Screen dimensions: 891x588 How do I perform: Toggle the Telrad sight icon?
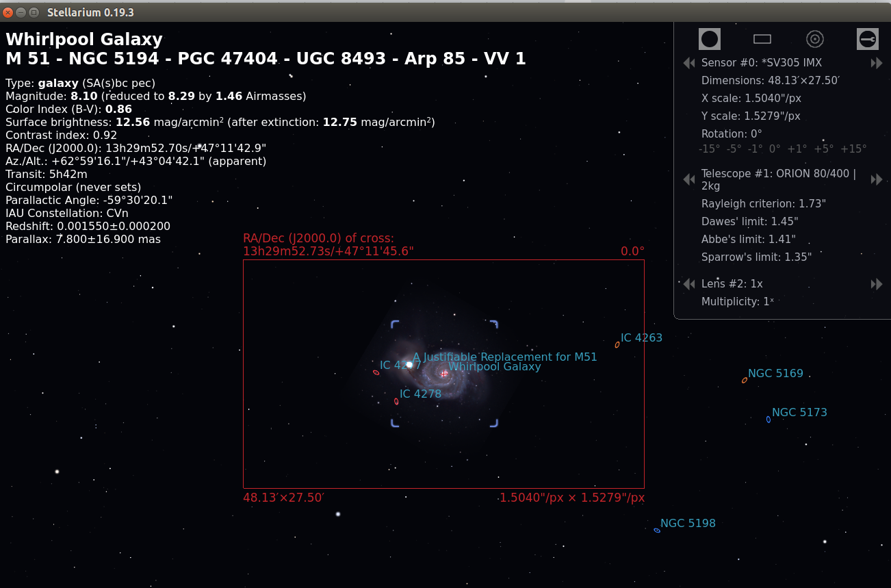(815, 39)
